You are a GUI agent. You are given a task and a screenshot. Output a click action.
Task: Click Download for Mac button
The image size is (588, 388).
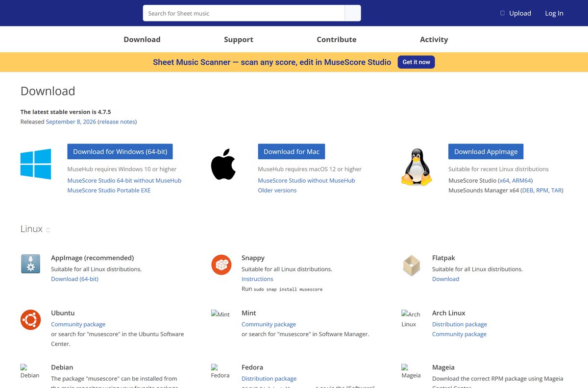[x=292, y=151]
